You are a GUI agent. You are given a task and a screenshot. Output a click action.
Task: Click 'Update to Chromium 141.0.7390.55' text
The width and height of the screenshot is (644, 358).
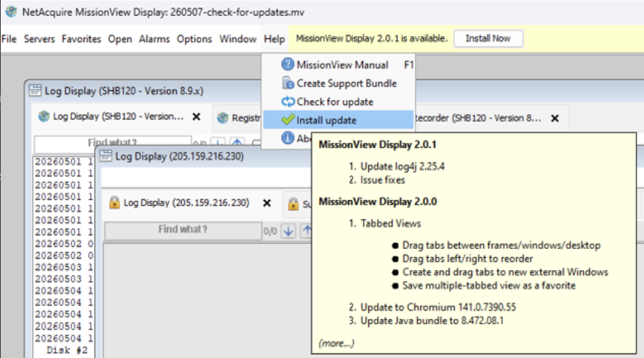tap(438, 308)
